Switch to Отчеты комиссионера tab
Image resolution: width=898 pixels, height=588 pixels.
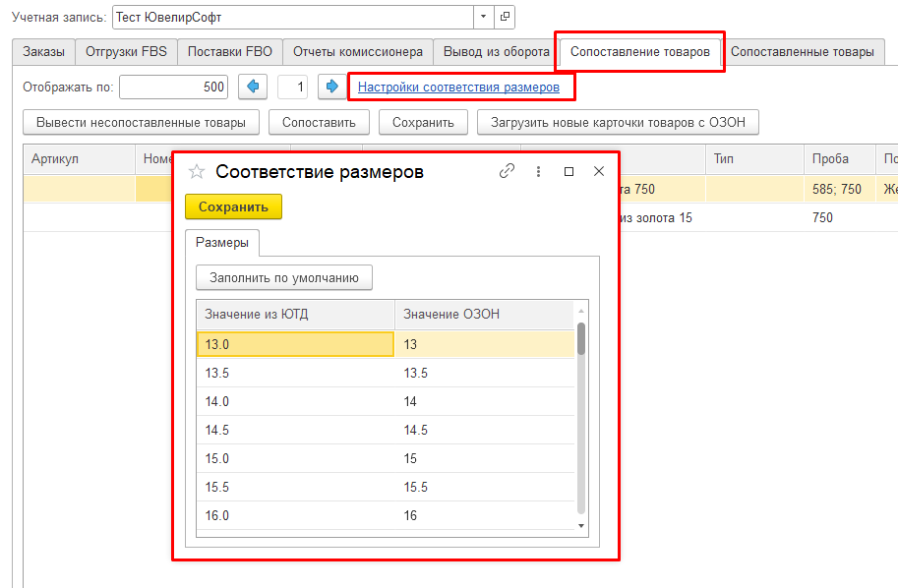358,51
